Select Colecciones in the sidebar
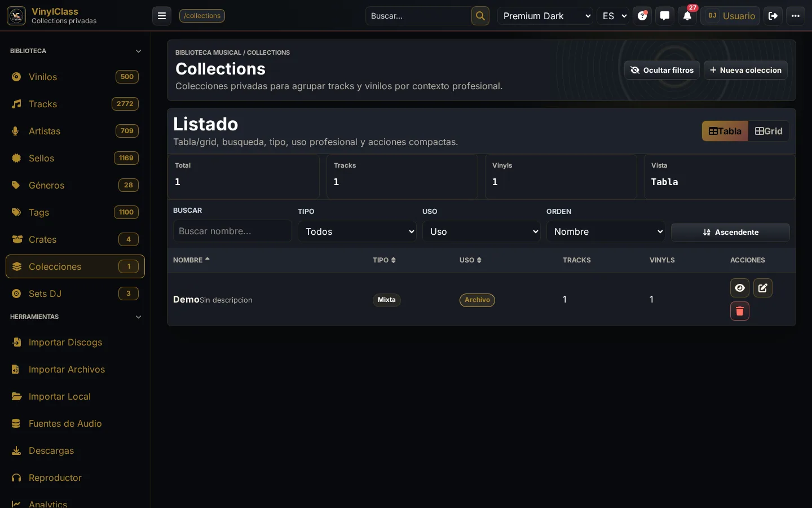The height and width of the screenshot is (508, 812). pyautogui.click(x=75, y=266)
